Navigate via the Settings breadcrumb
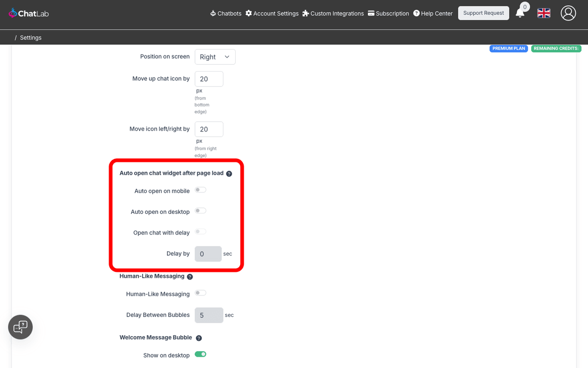The height and width of the screenshot is (368, 588). 30,37
